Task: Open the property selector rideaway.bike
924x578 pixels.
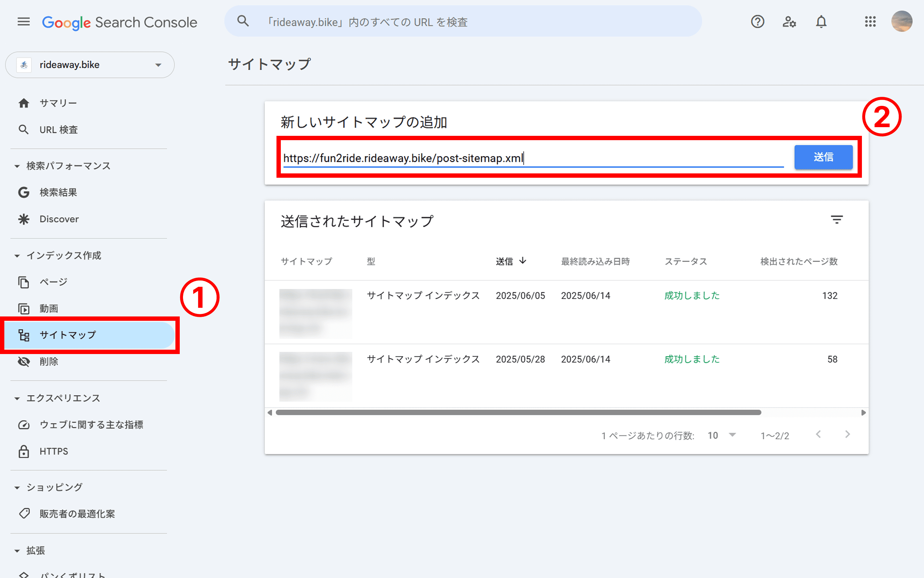Action: tap(90, 65)
